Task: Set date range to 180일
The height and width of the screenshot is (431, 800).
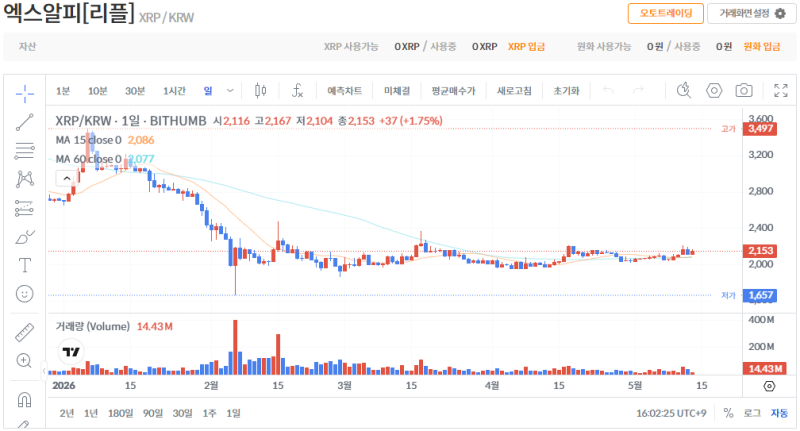Action: click(x=120, y=413)
